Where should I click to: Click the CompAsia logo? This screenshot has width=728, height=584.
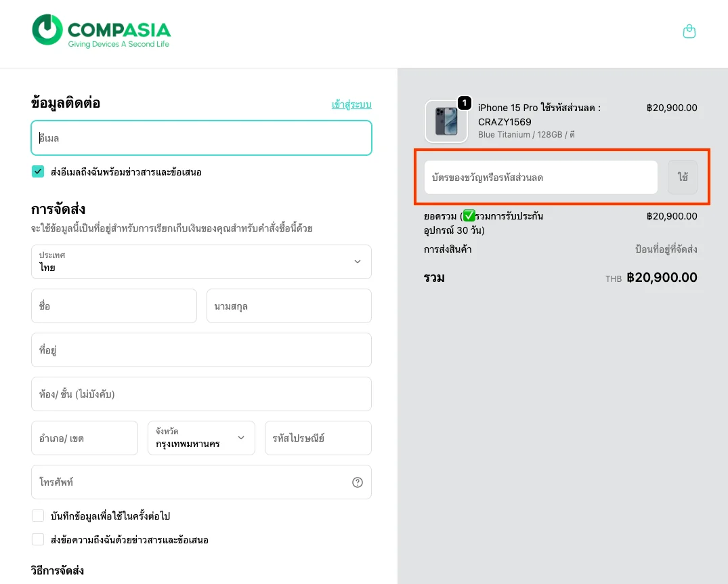100,30
